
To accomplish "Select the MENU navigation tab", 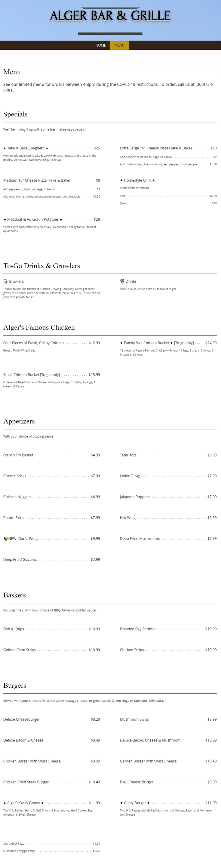I will pos(120,45).
